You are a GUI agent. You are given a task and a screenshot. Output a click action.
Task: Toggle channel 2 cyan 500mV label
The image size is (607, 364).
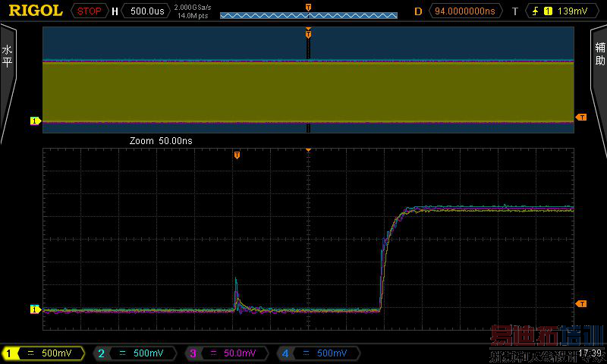tap(136, 353)
